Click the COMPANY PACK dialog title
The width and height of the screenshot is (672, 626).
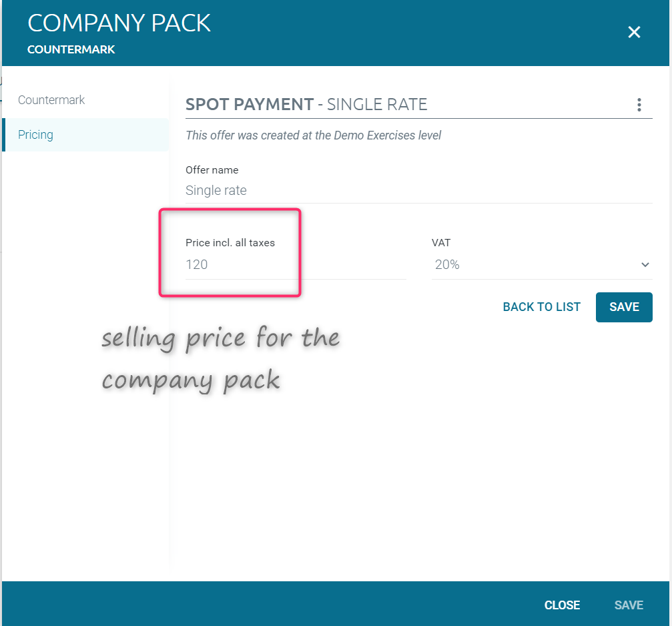point(119,23)
